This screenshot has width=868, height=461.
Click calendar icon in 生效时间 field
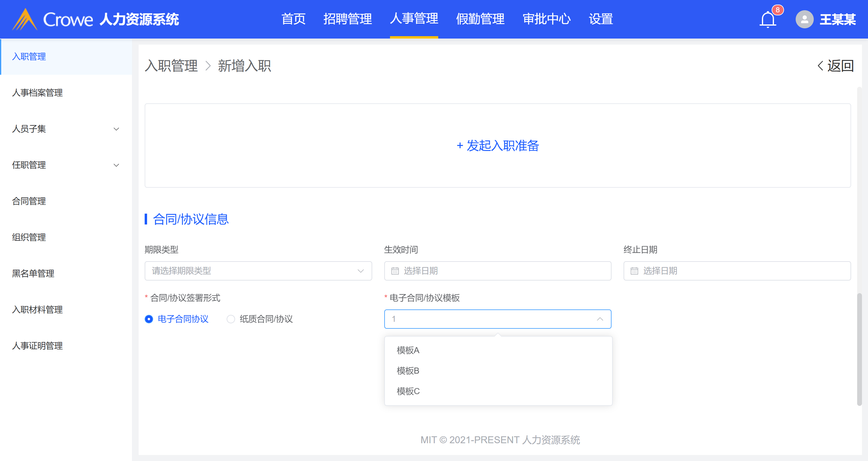395,271
